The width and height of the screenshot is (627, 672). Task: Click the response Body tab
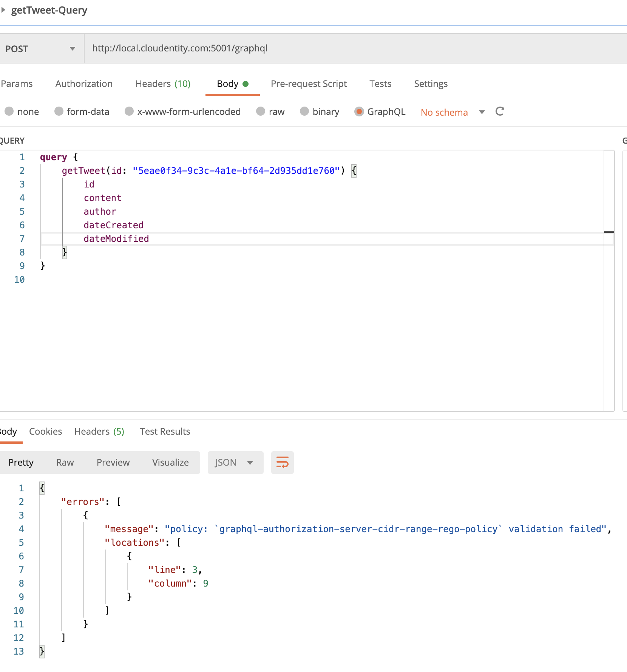(8, 431)
